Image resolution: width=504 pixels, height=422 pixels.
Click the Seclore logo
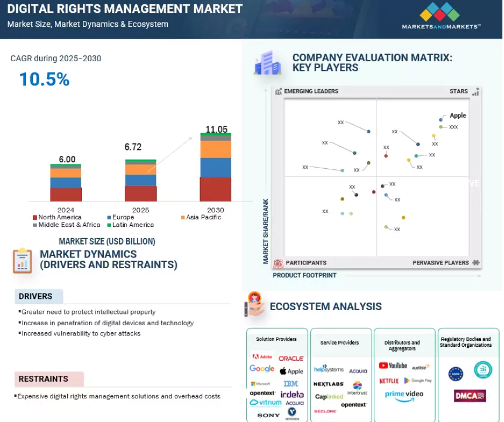(325, 411)
